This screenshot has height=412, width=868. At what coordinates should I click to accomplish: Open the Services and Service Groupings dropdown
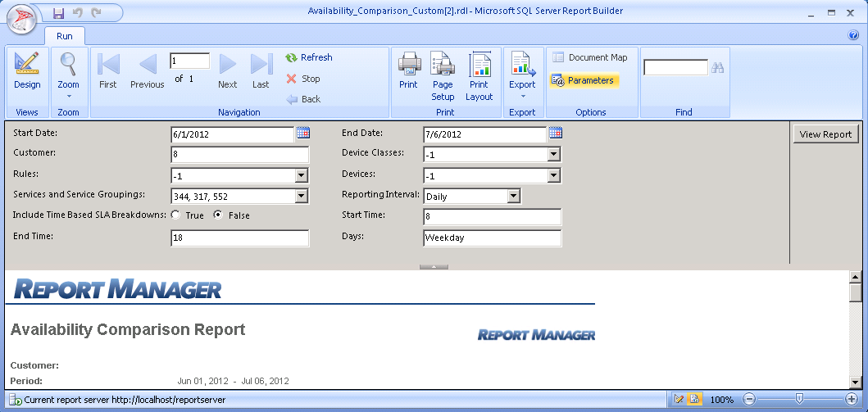(301, 196)
